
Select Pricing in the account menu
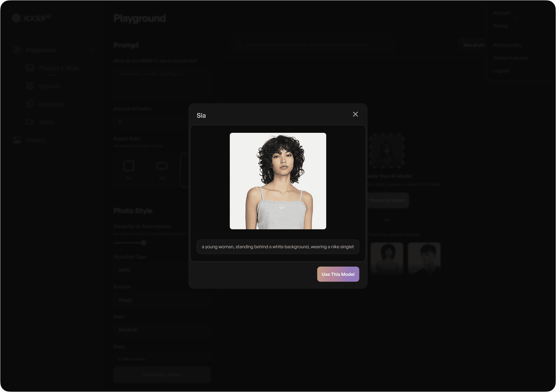(x=500, y=26)
